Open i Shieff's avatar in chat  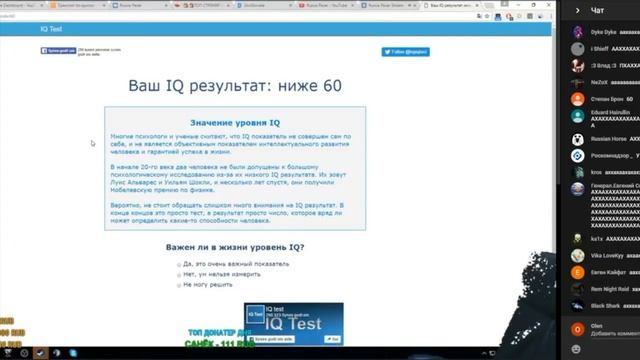click(578, 49)
